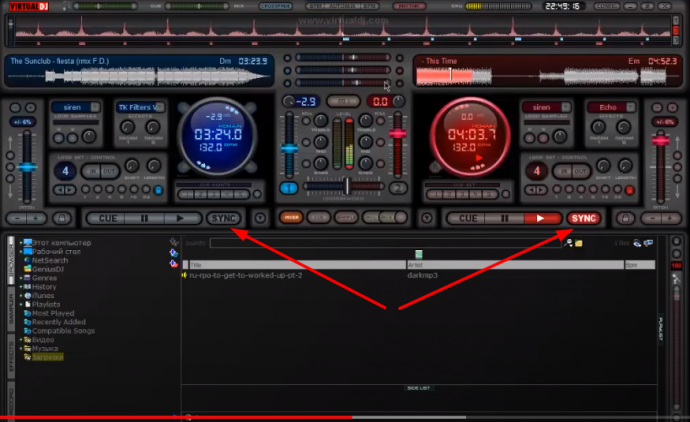Click the left deck pitch slider handle
Viewport: 690px width, 422px height.
[27, 167]
